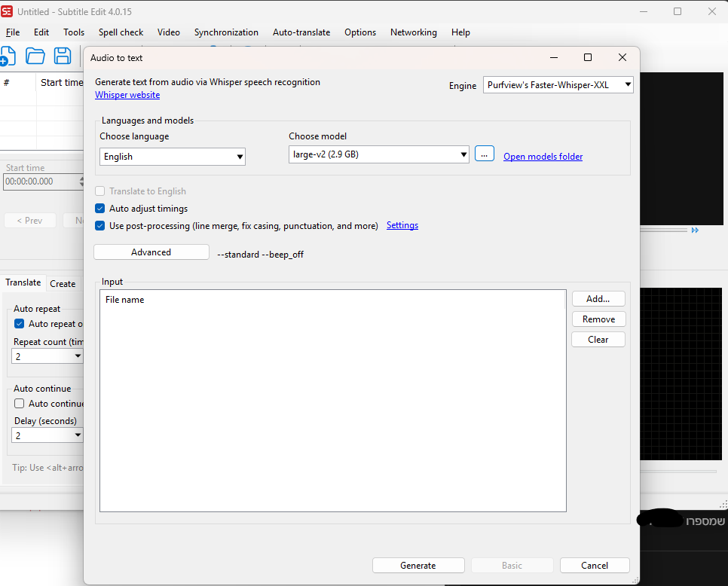This screenshot has height=586, width=728.
Task: Toggle the Use post-processing checkbox
Action: [100, 226]
